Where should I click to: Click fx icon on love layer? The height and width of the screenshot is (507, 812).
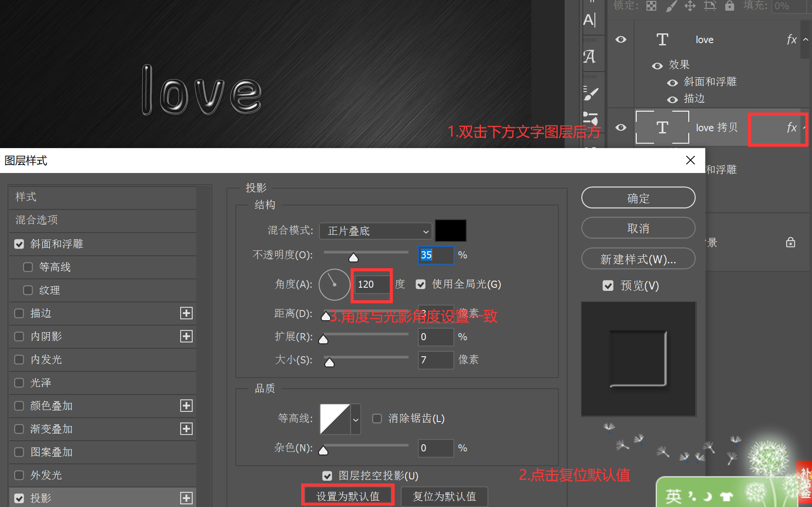(792, 40)
